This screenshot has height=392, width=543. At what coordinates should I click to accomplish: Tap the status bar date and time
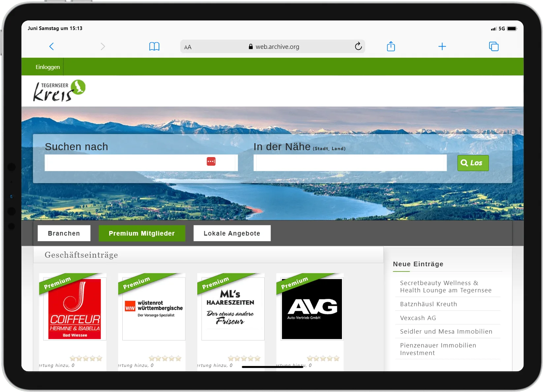point(55,28)
